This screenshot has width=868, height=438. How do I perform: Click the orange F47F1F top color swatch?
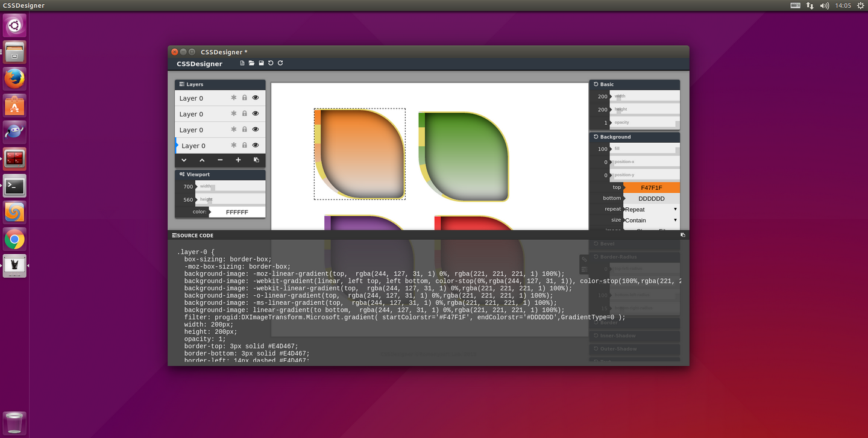[x=651, y=187]
